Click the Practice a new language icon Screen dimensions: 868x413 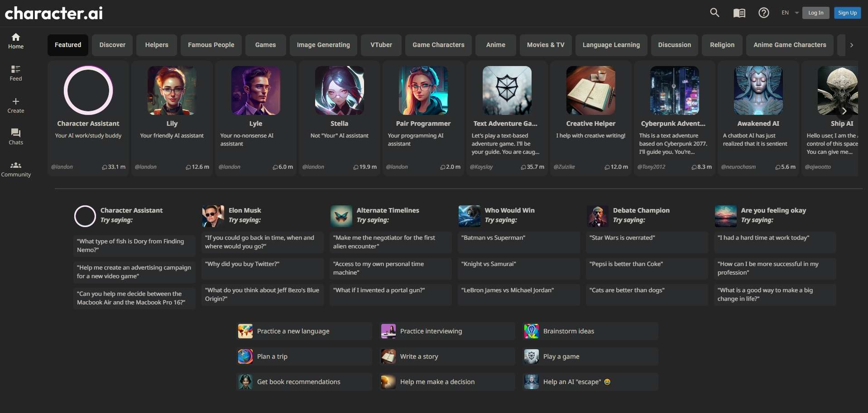245,331
